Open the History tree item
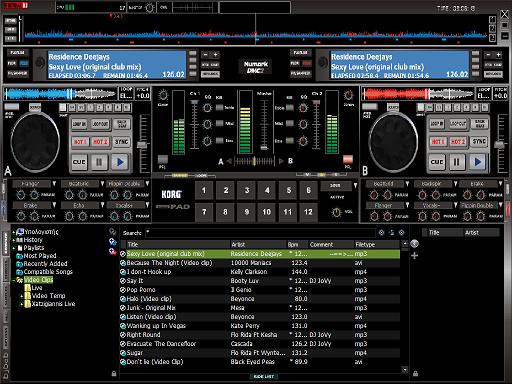This screenshot has width=513, height=387. point(33,240)
